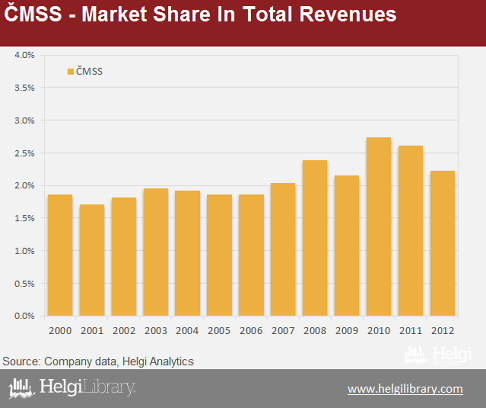Click the 2010 bar in chart
The image size is (486, 408).
tap(379, 227)
